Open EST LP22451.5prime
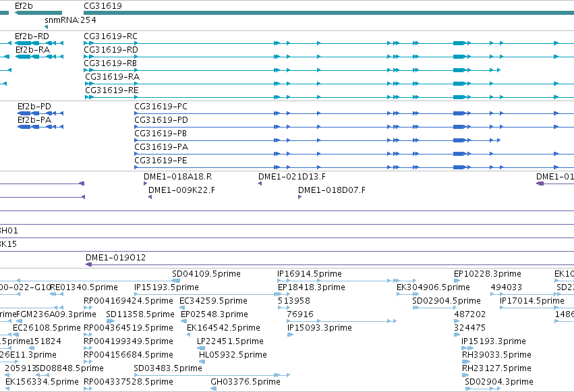This screenshot has height=392, width=574. (x=230, y=341)
